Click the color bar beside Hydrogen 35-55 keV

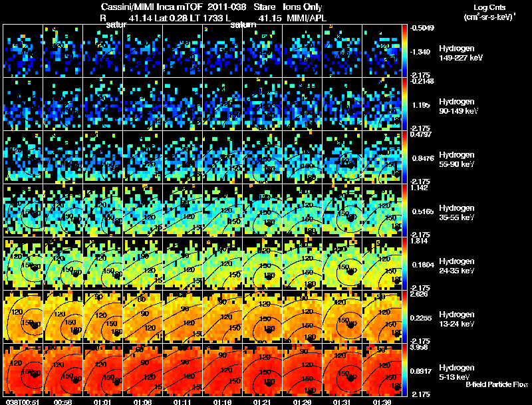pyautogui.click(x=404, y=211)
